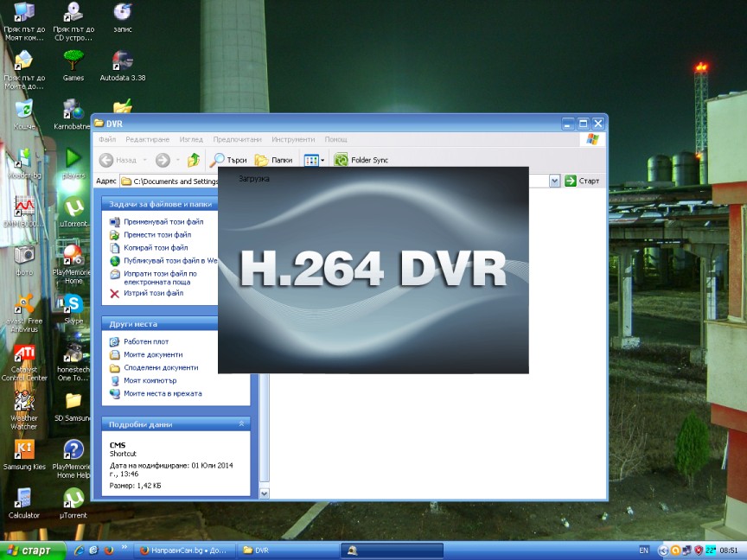The height and width of the screenshot is (560, 747).
Task: Open the Файл menu
Action: tap(107, 139)
